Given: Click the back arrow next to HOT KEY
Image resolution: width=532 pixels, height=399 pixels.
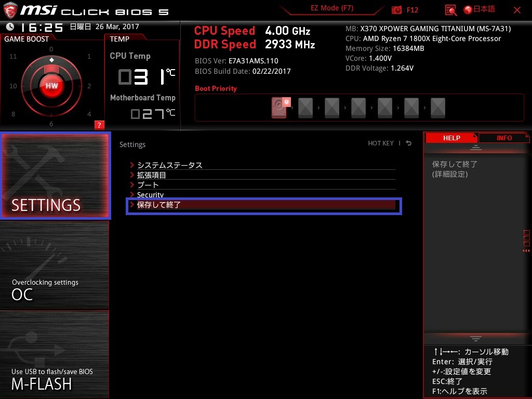Looking at the screenshot, I should tap(408, 143).
